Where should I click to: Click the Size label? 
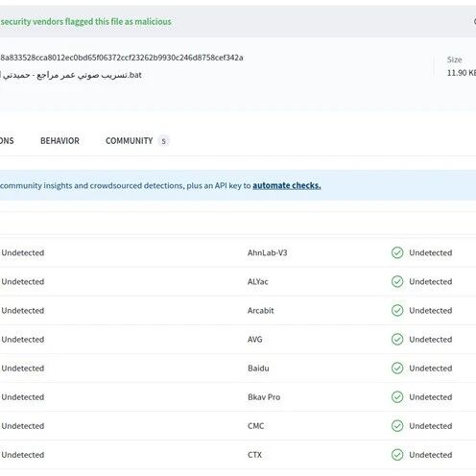[454, 59]
